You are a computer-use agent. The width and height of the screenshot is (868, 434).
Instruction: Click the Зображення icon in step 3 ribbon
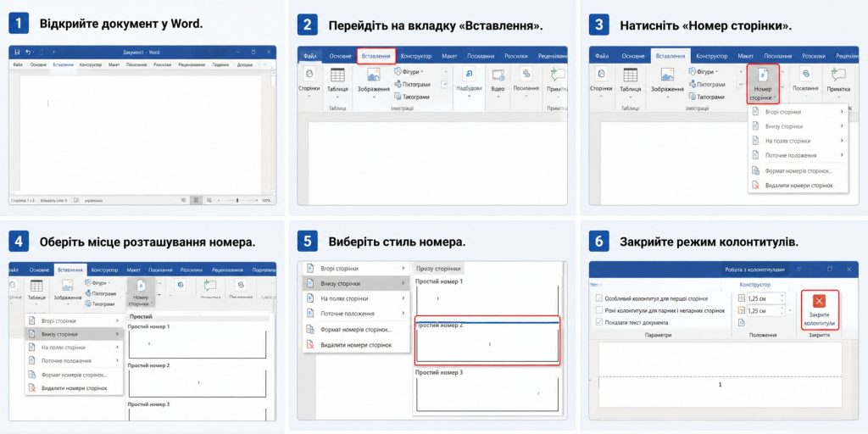(x=667, y=75)
